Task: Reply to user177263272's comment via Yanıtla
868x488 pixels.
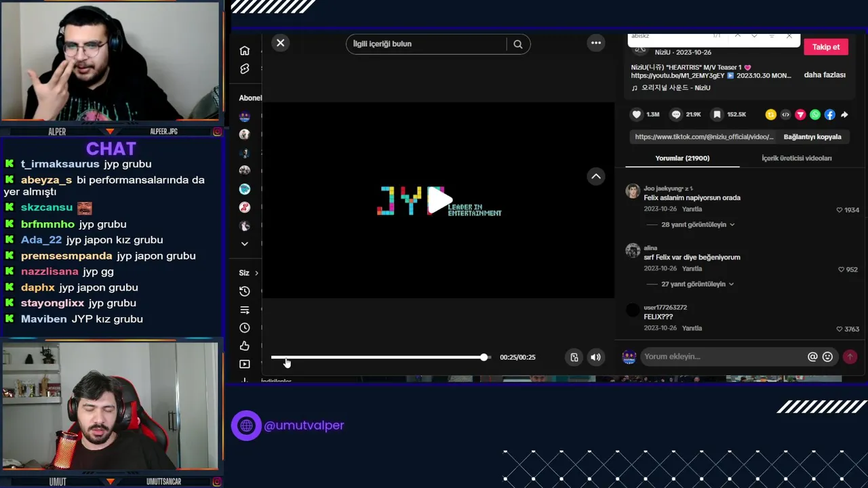Action: tap(692, 328)
